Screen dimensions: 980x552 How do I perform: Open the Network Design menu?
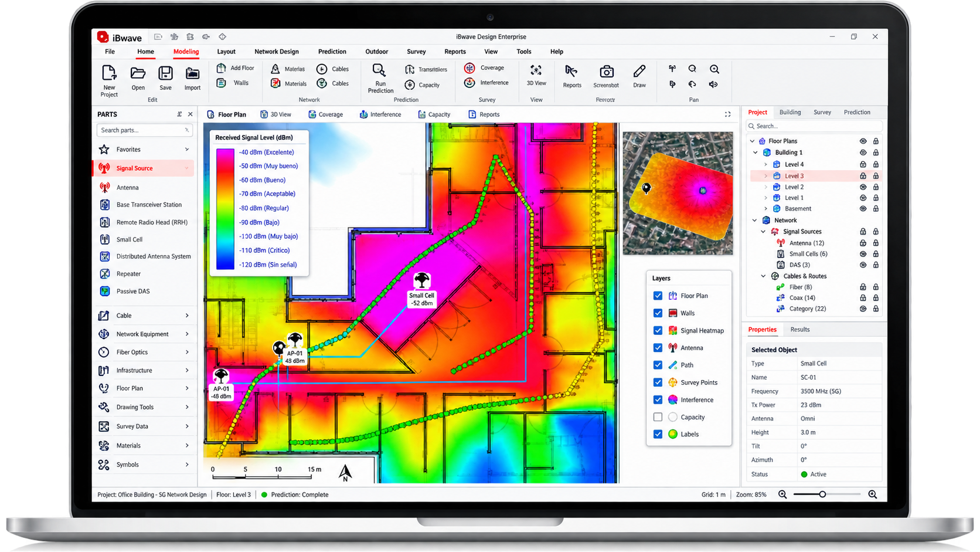[277, 52]
